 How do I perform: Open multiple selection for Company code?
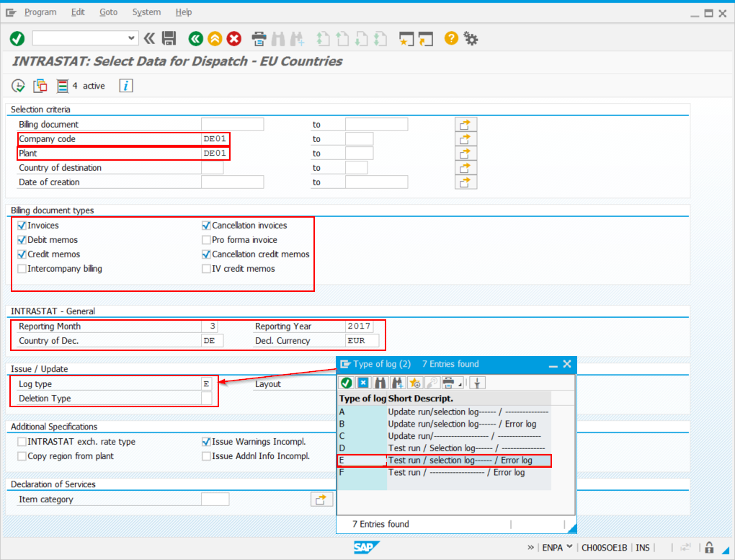coord(465,139)
